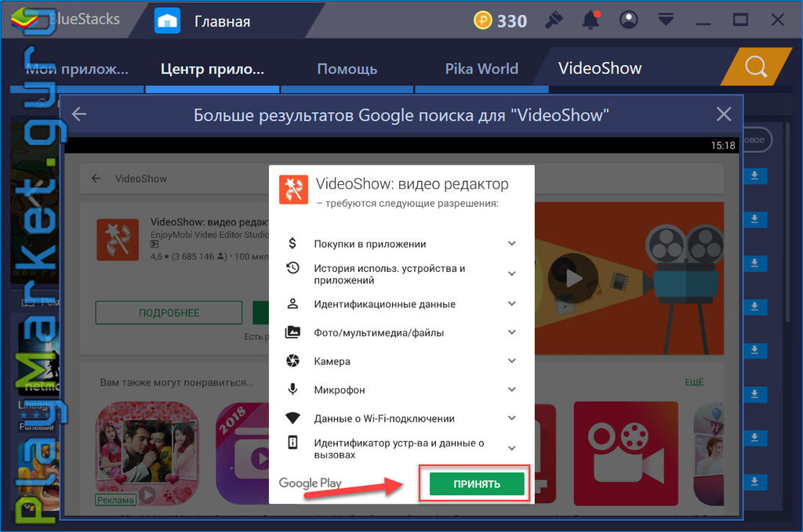
Task: Click the person identity icon
Action: pyautogui.click(x=292, y=303)
